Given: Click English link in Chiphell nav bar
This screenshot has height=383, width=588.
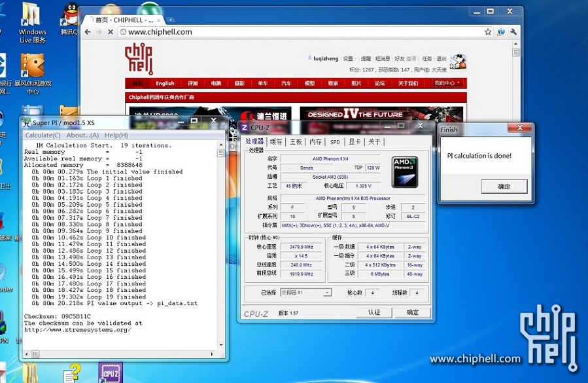Looking at the screenshot, I should [165, 83].
